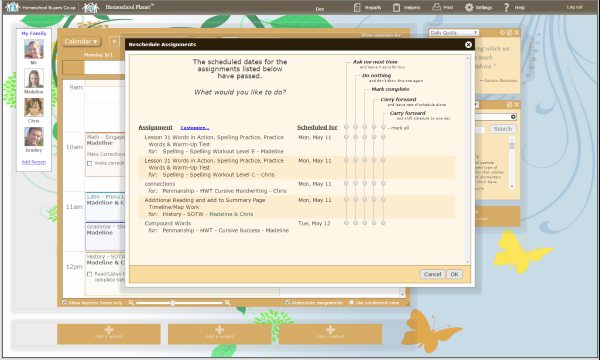Click the zoom in magnifier under calendar

[x=227, y=303]
